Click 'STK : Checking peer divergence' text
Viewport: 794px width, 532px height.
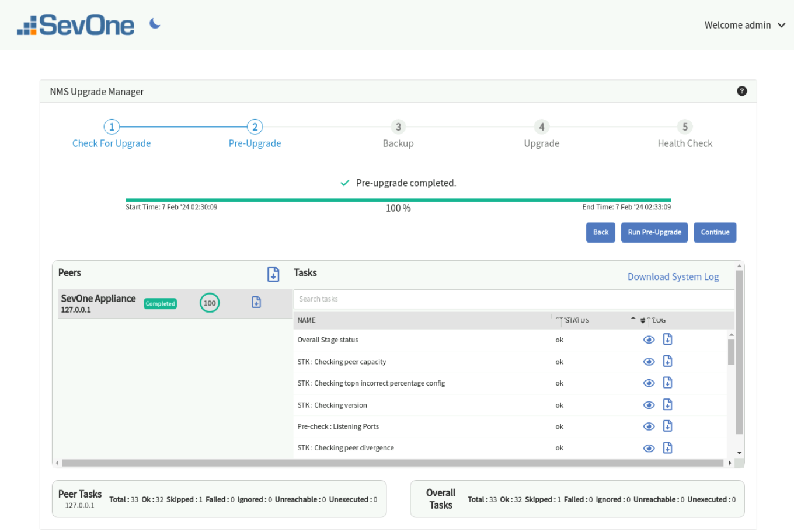346,448
